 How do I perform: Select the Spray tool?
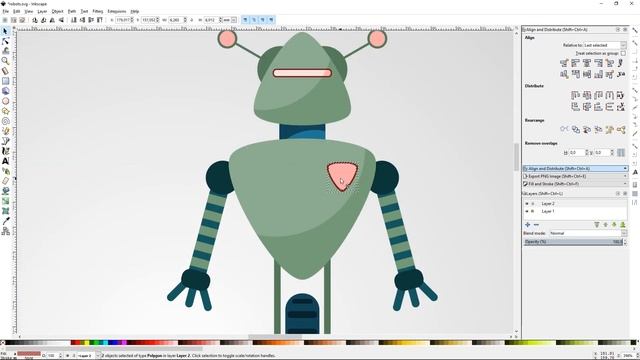pyautogui.click(x=5, y=171)
